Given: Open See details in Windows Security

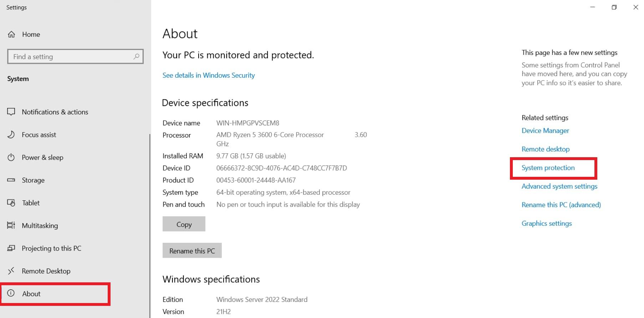Looking at the screenshot, I should coord(209,75).
